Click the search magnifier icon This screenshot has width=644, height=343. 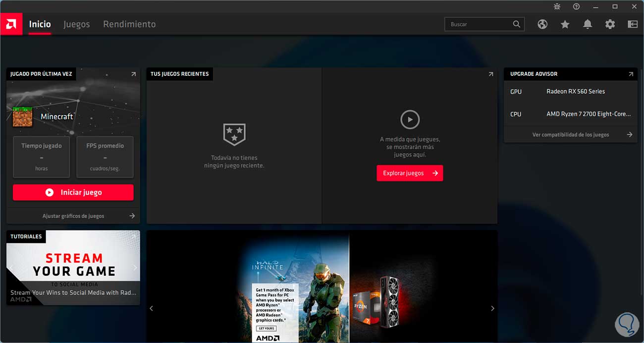(x=517, y=24)
